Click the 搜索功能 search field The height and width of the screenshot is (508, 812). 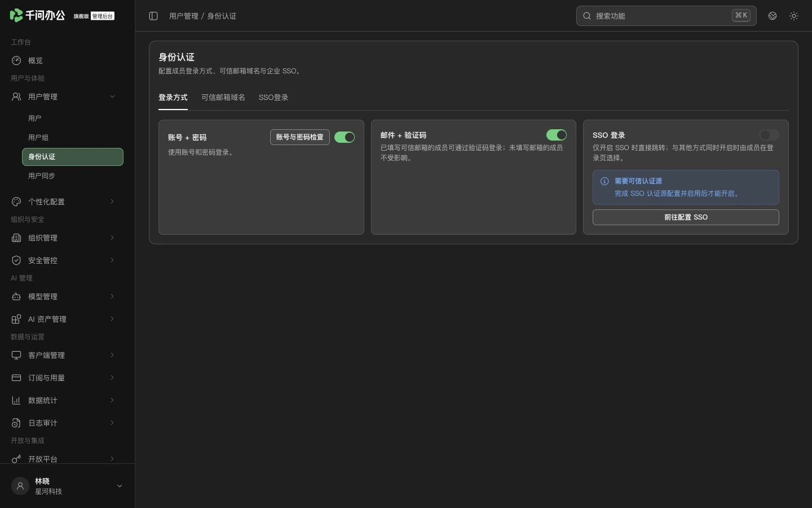(x=667, y=16)
